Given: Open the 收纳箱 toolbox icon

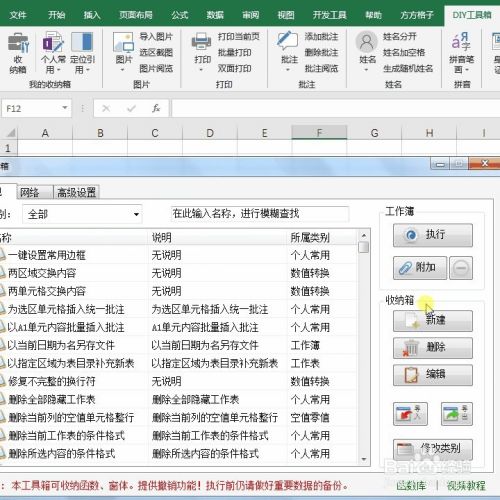Looking at the screenshot, I should (x=18, y=53).
